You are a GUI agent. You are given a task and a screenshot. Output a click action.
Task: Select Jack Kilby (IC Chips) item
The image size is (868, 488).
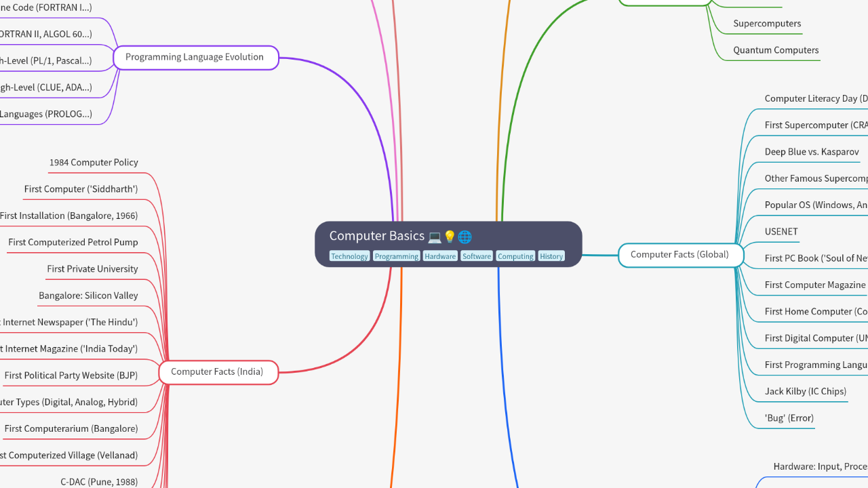click(805, 392)
